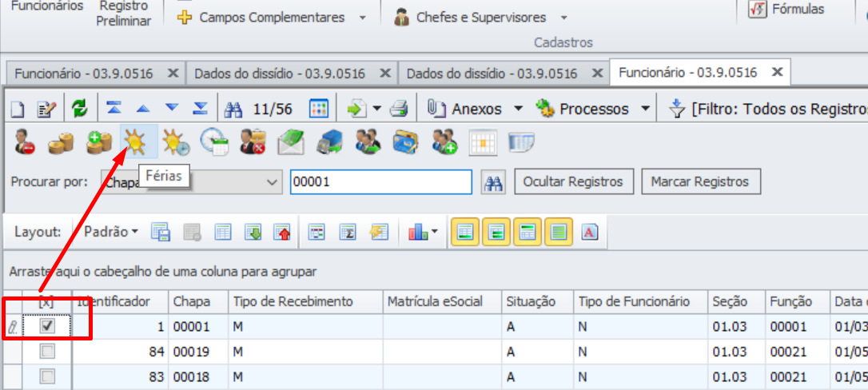Go to the next record
Image resolution: width=868 pixels, height=390 pixels.
[172, 109]
